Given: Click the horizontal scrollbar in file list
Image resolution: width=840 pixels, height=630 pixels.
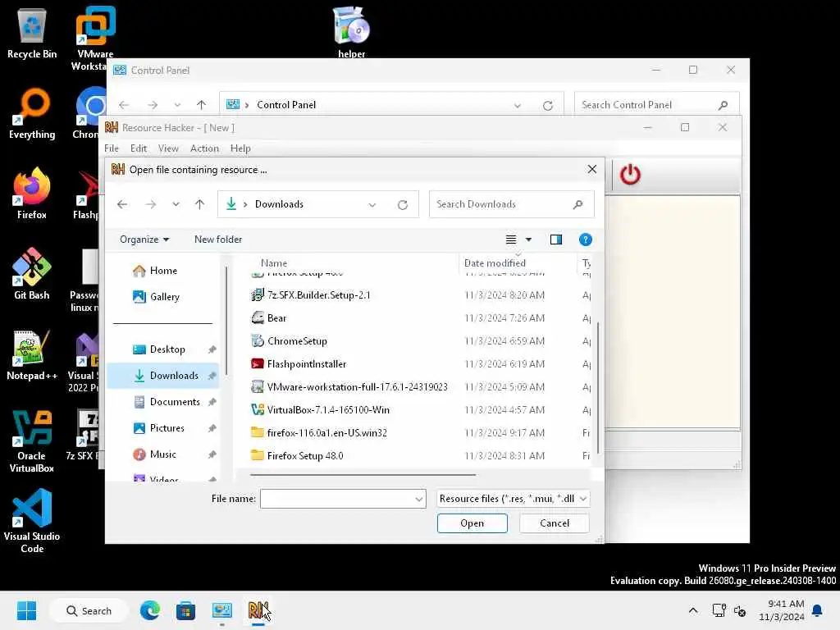Looking at the screenshot, I should pos(363,475).
